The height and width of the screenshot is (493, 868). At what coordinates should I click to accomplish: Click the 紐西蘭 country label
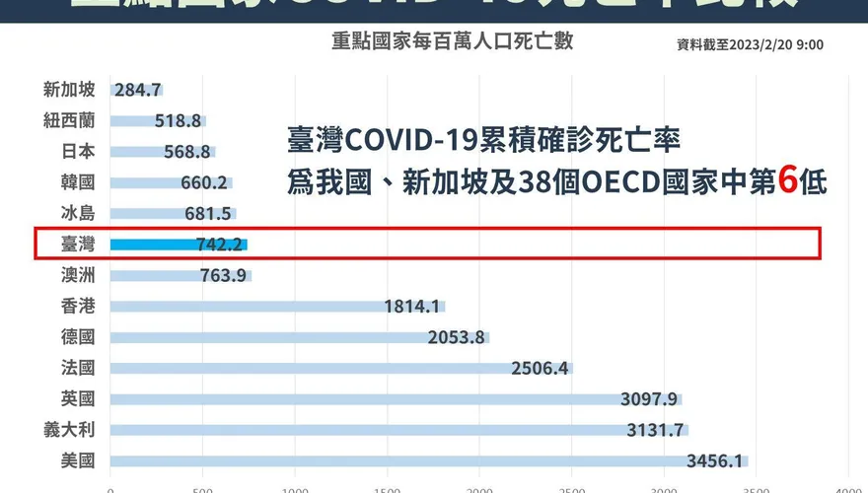pyautogui.click(x=69, y=120)
